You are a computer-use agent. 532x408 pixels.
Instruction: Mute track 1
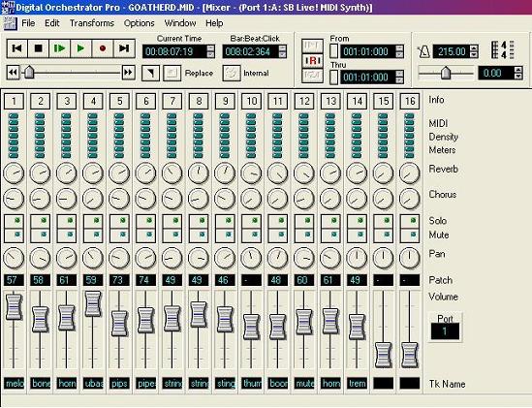click(14, 235)
